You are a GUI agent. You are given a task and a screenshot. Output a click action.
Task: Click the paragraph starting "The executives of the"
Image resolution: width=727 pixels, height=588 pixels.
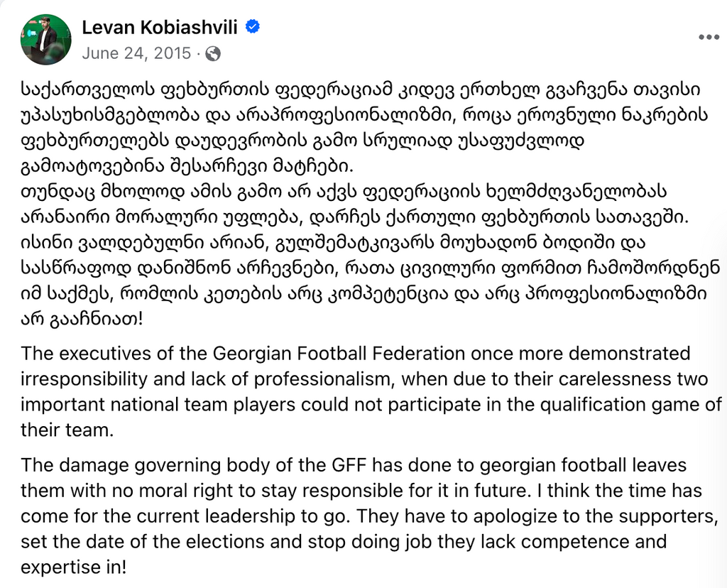tap(371, 392)
